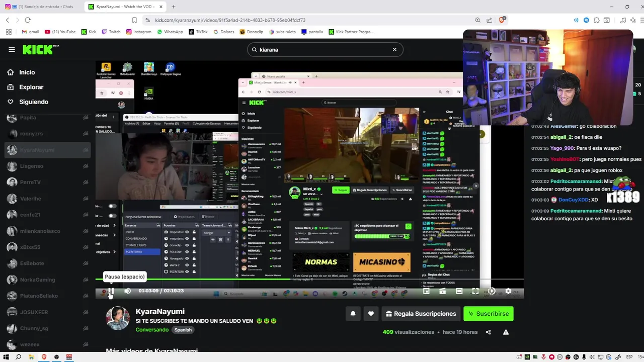Open browser extensions puzzle icon
This screenshot has height=362, width=644.
point(597,20)
